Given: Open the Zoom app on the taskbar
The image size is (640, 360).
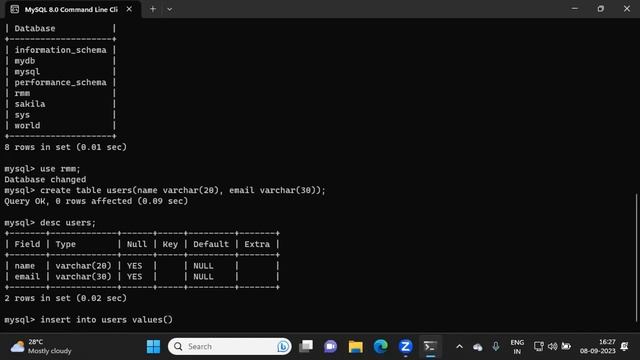Looking at the screenshot, I should (405, 347).
